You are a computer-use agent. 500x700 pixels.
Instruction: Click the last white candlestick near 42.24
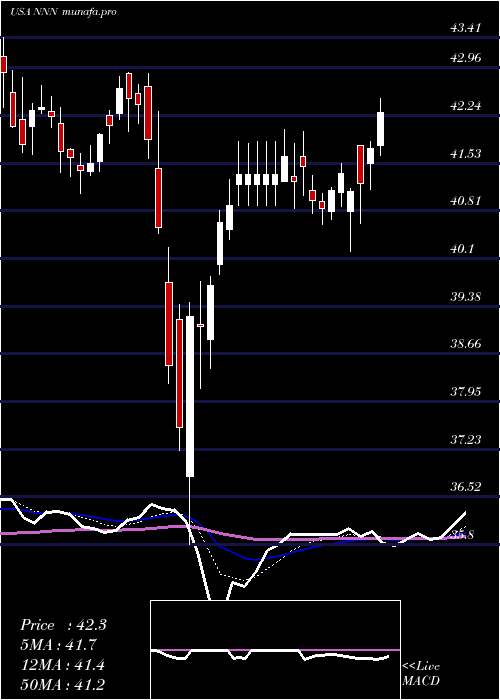coord(381,129)
